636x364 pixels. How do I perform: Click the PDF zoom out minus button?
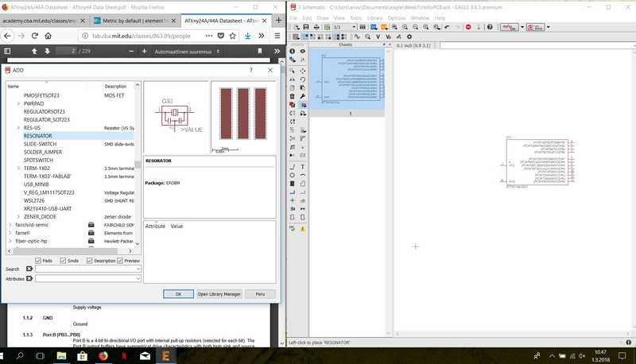(x=131, y=51)
